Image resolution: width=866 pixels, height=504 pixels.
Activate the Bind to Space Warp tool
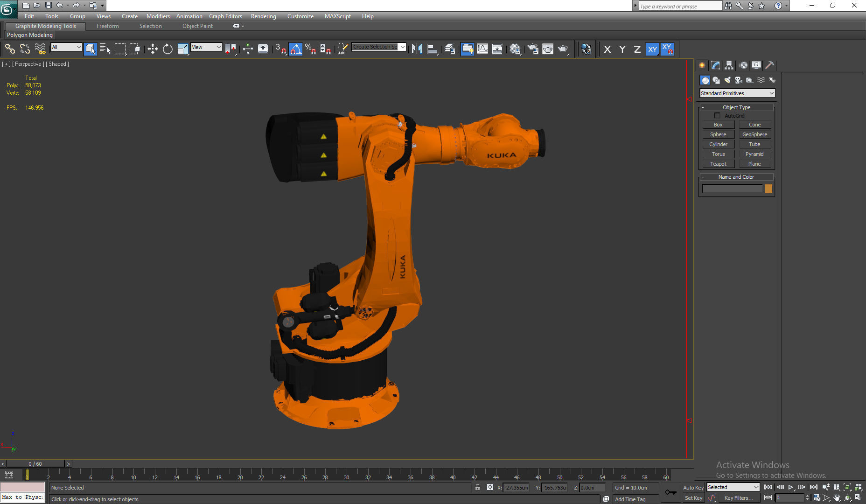point(40,49)
